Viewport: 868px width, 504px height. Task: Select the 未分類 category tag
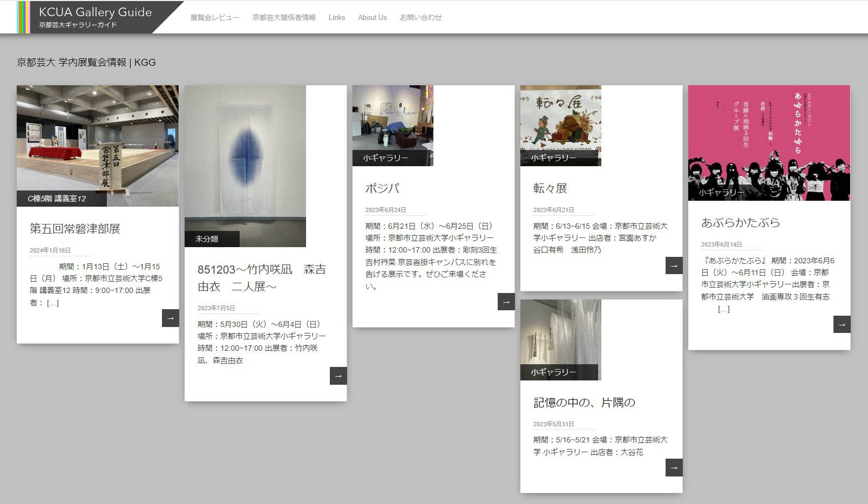[207, 239]
